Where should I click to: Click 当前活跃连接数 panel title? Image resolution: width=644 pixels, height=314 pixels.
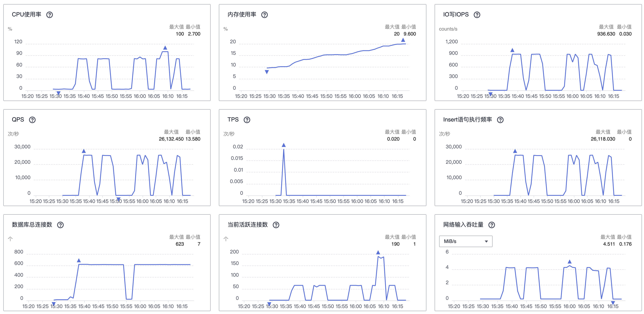(x=247, y=225)
